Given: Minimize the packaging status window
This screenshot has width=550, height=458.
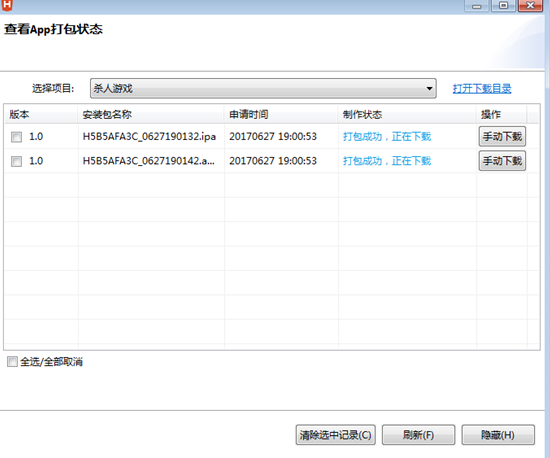Looking at the screenshot, I should pyautogui.click(x=476, y=6).
